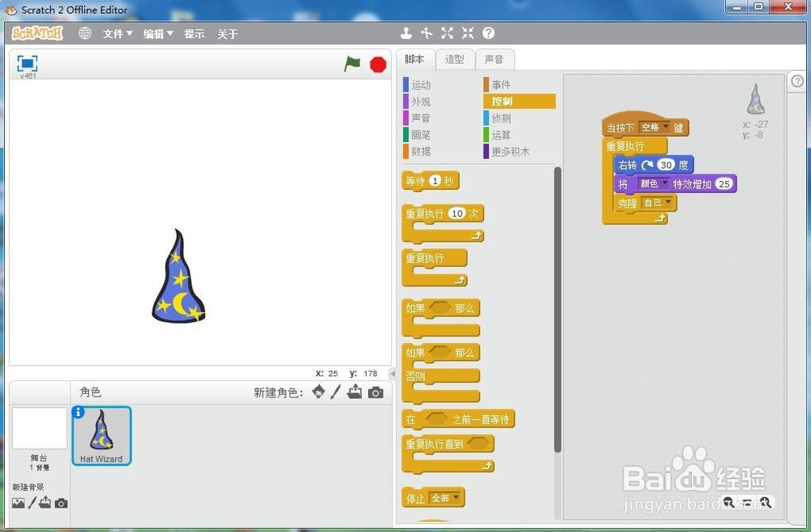The image size is (811, 532).
Task: Select the shrink sprite tool
Action: click(467, 33)
